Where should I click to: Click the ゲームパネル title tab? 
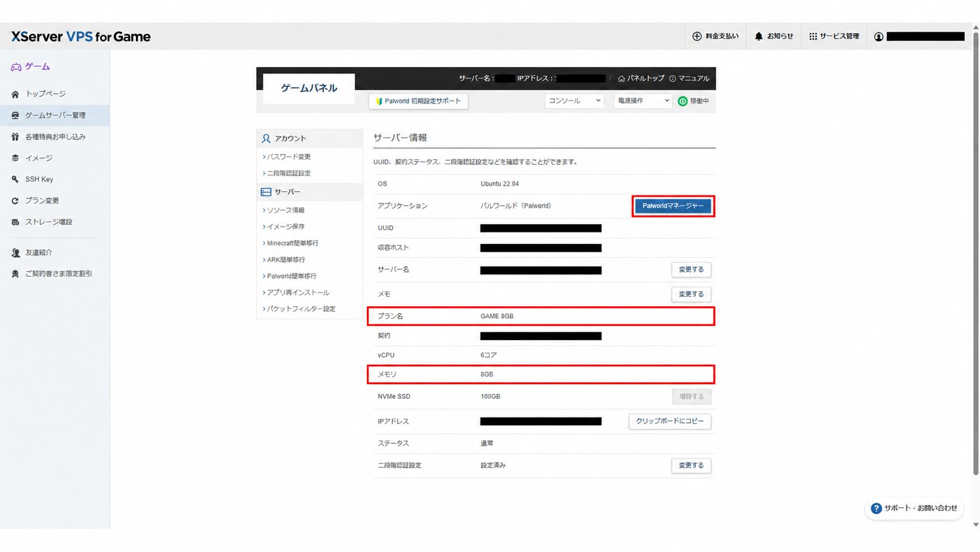pos(309,88)
